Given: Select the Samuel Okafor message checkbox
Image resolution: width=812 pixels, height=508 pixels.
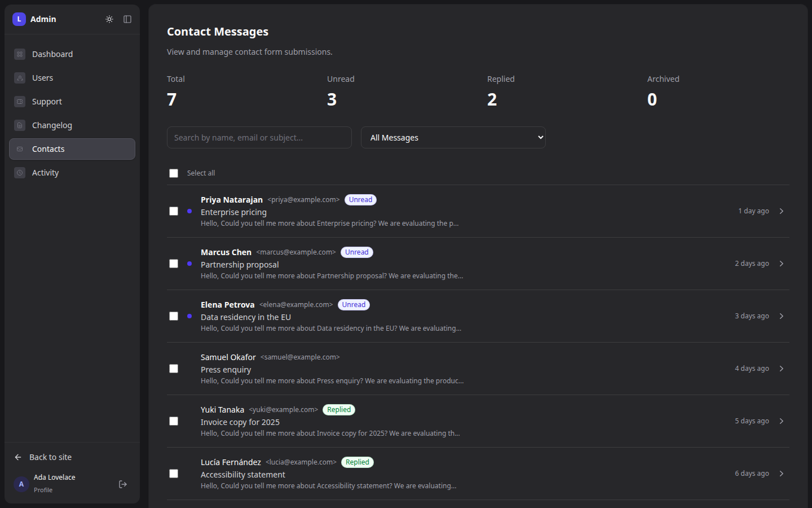Looking at the screenshot, I should click(x=174, y=369).
